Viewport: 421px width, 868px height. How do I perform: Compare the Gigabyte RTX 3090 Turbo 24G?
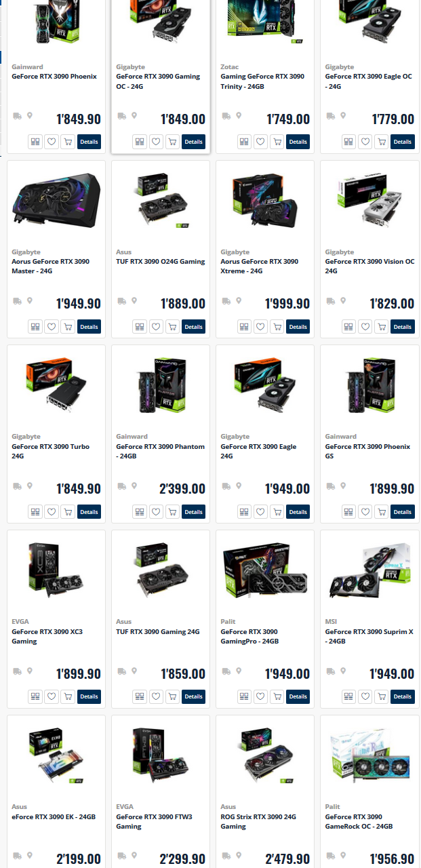(x=35, y=512)
